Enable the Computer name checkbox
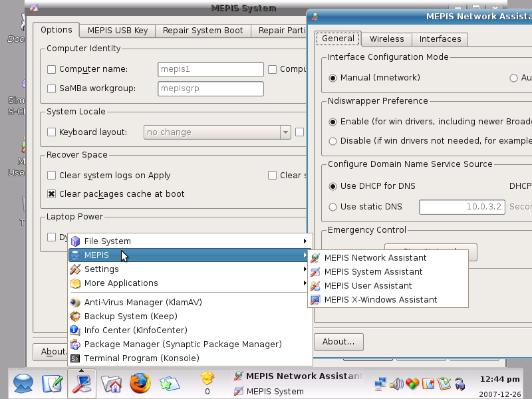The width and height of the screenshot is (532, 399). [52, 69]
